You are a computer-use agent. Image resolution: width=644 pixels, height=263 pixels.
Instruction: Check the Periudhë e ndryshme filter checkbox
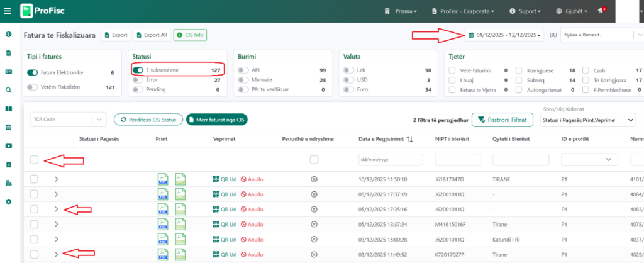(x=314, y=159)
